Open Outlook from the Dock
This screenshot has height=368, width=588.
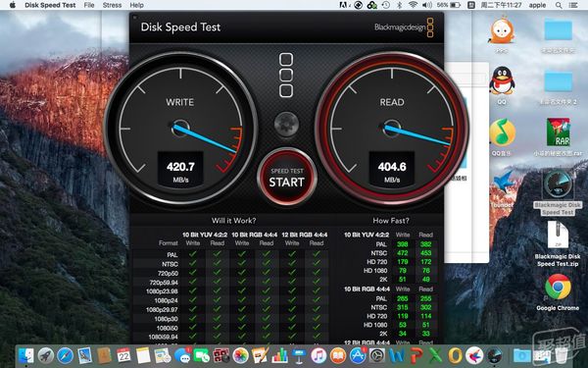coord(455,355)
